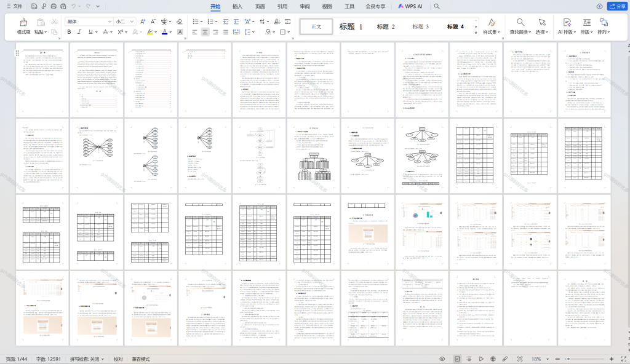
Task: Open Print Preview icon
Action: pos(63,6)
